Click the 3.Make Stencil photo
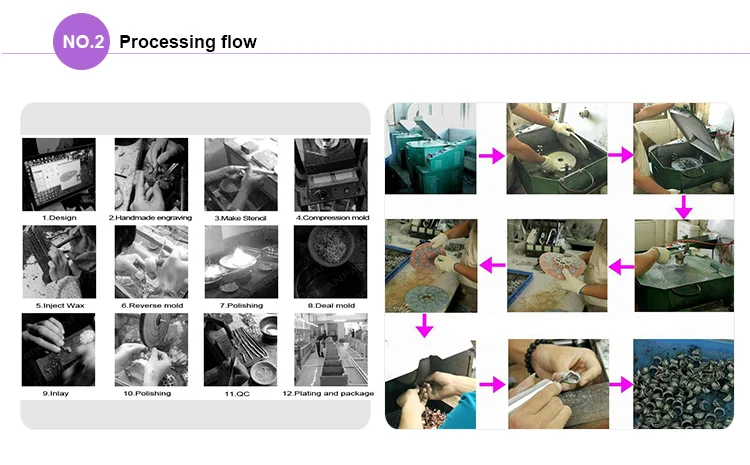The height and width of the screenshot is (465, 750). point(241,175)
